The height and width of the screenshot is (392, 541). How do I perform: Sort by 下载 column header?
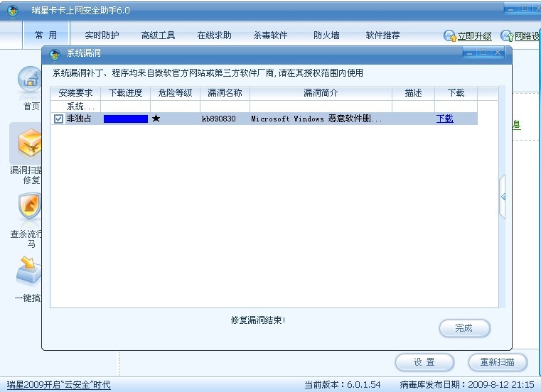pos(456,93)
